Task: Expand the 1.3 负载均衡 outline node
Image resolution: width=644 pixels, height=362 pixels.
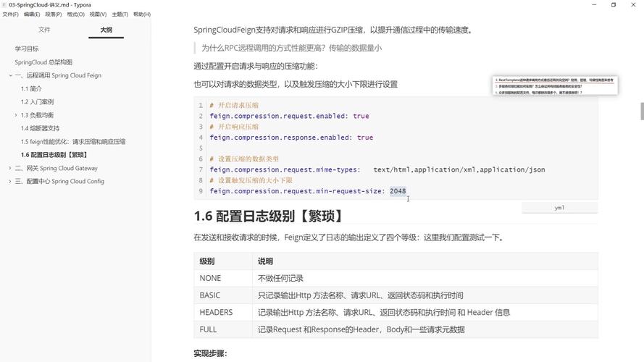Action: pos(16,115)
